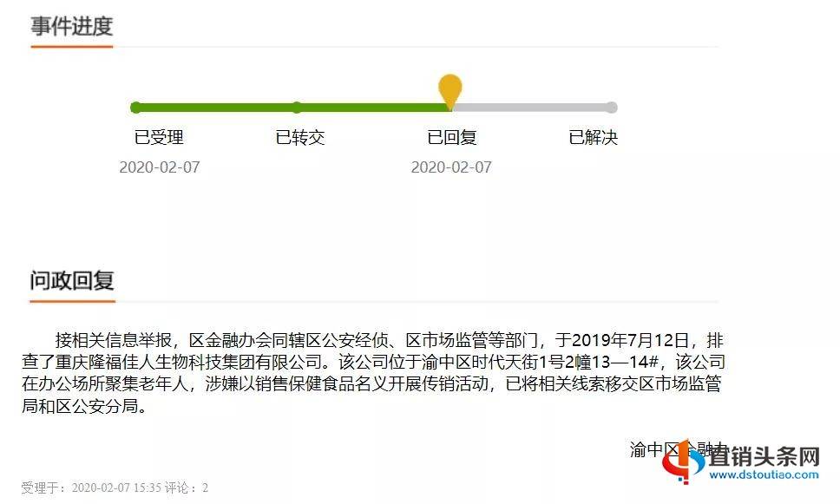This screenshot has width=840, height=504.
Task: Select the 已受理 stage label
Action: click(159, 138)
